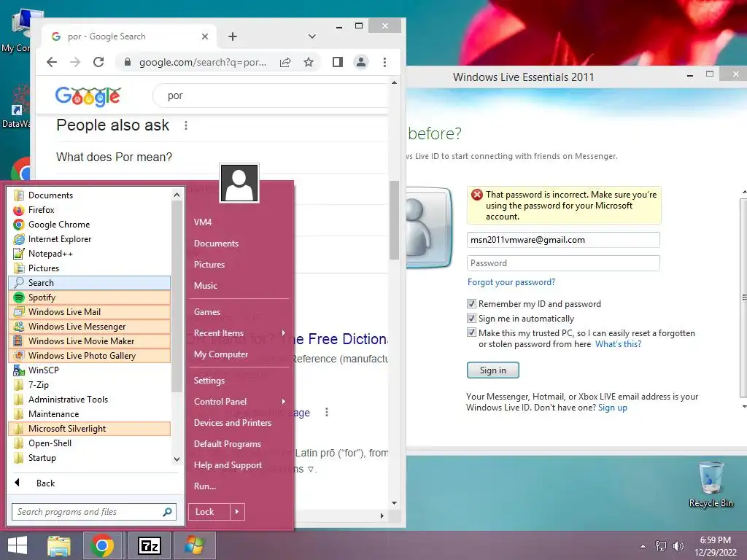Open the Lock button's arrow options
Image resolution: width=747 pixels, height=560 pixels.
pos(237,512)
